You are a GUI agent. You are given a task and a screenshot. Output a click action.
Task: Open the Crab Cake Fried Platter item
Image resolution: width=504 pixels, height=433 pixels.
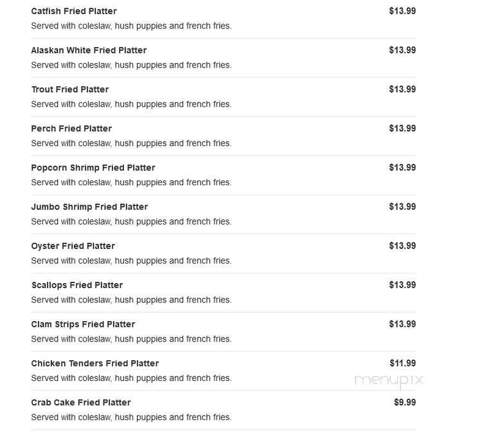[x=81, y=403]
